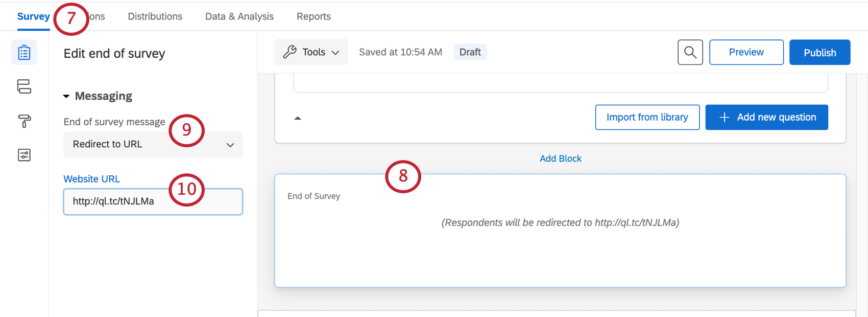Open the End of survey message dropdown
The width and height of the screenshot is (868, 317).
tap(153, 145)
